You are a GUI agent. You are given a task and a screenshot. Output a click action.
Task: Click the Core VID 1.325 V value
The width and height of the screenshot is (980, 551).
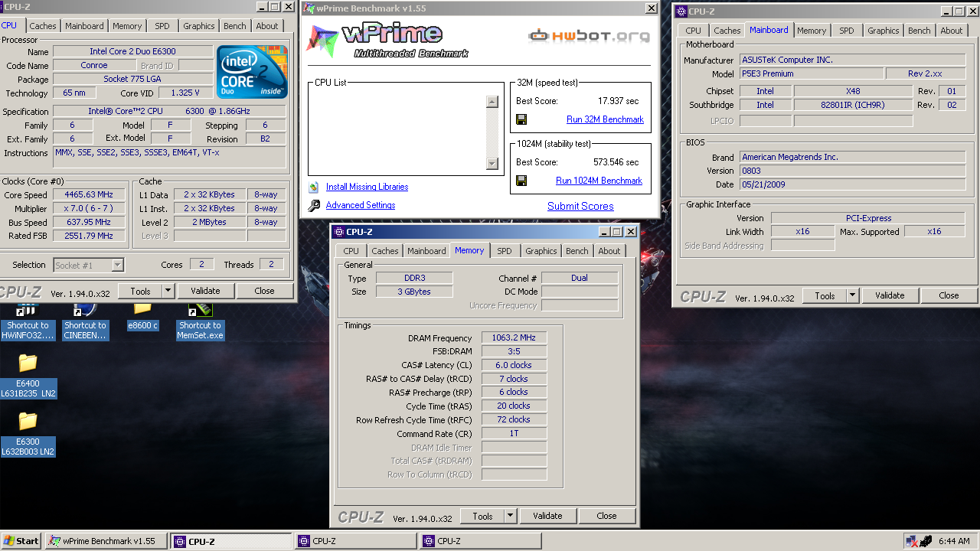click(x=186, y=93)
